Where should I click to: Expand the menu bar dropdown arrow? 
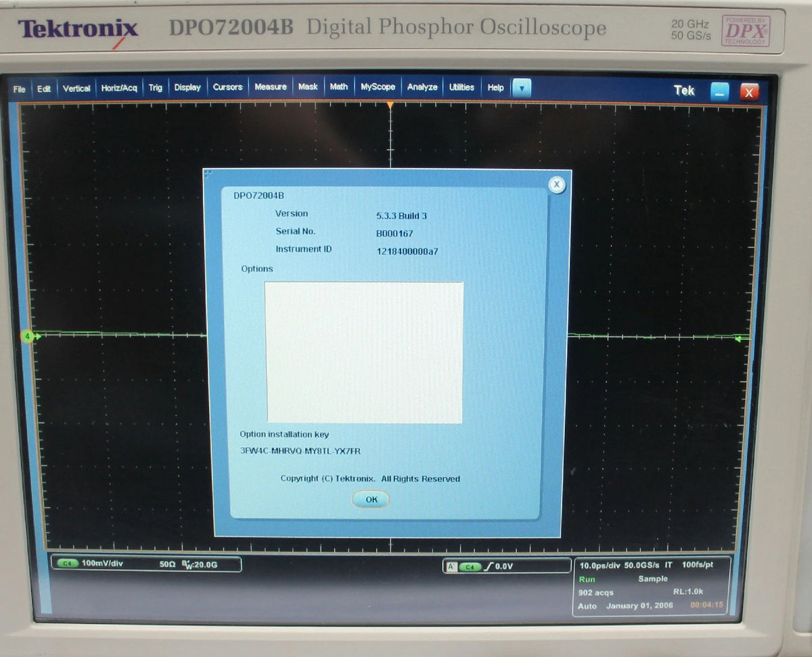coord(522,88)
